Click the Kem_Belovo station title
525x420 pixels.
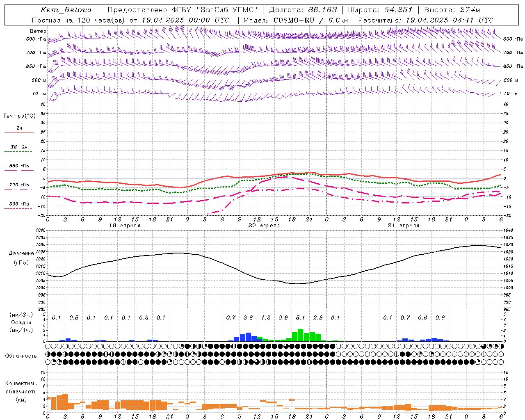[x=66, y=10]
